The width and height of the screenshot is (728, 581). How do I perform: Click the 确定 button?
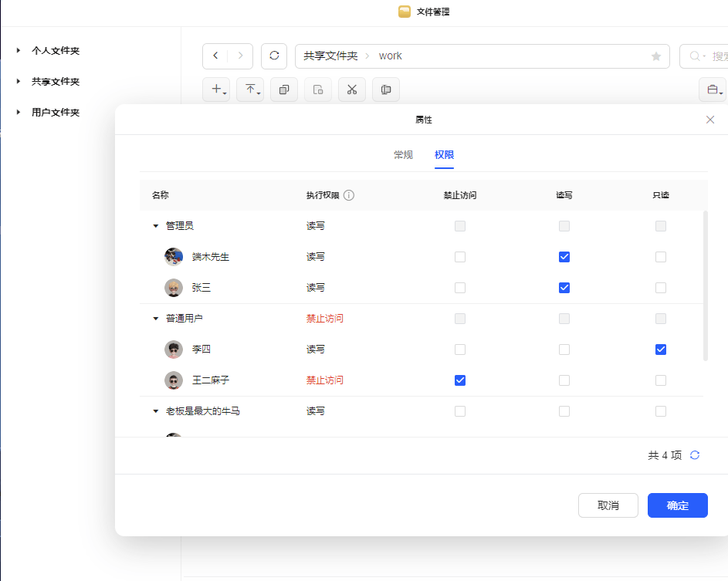677,505
